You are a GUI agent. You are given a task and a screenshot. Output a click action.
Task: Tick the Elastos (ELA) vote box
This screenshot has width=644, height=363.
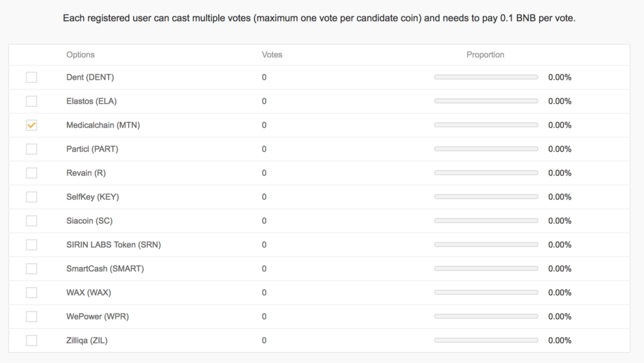click(32, 101)
